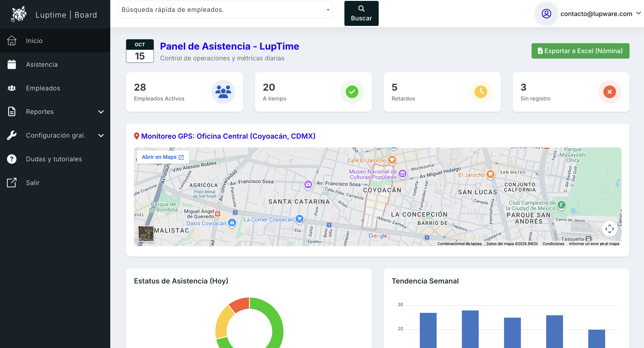Viewport: 644px width, 348px height.
Task: Open Asistencia menu item
Action: [x=55, y=64]
